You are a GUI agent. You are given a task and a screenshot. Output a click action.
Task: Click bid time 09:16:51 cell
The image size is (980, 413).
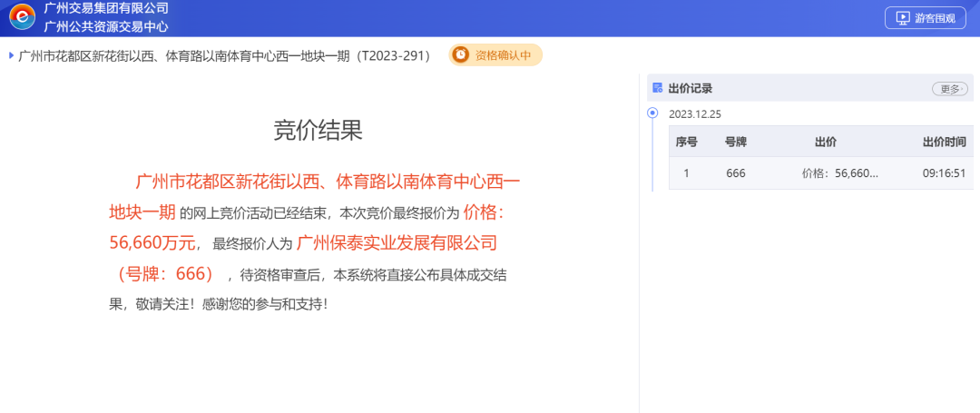coord(945,173)
